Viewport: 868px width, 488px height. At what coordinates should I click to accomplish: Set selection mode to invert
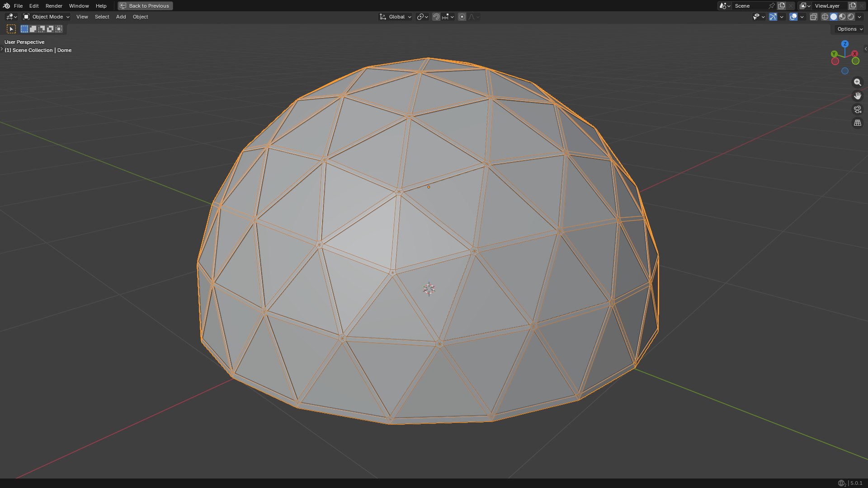[50, 29]
